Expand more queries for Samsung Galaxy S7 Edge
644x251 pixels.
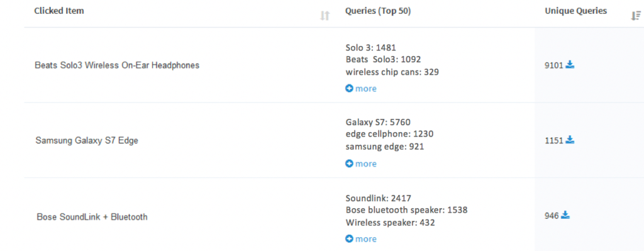coord(360,164)
